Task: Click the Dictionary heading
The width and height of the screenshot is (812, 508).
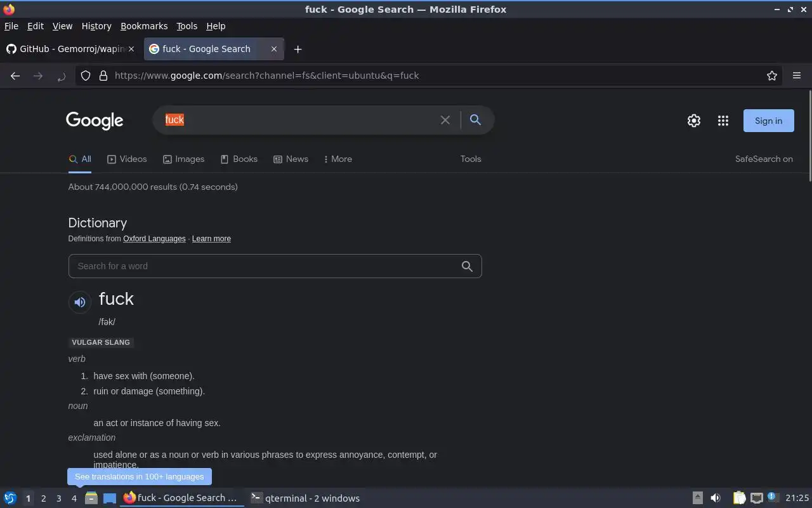Action: click(98, 223)
